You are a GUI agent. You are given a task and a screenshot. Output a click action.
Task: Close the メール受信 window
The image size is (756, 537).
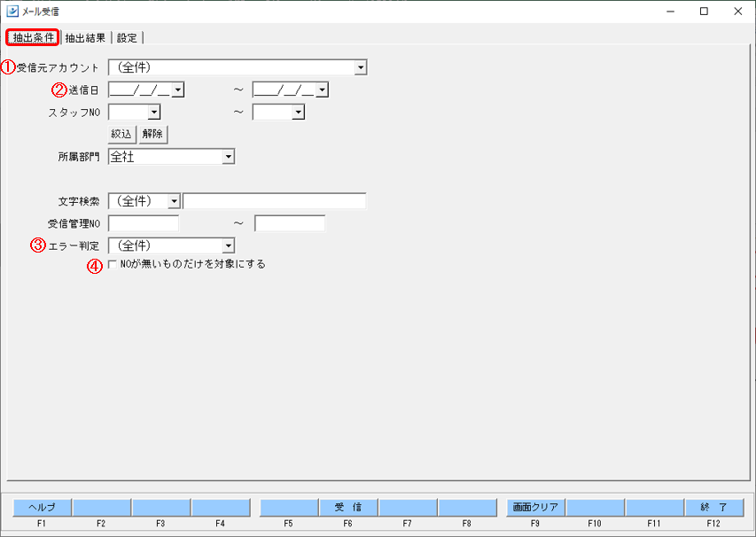(737, 12)
